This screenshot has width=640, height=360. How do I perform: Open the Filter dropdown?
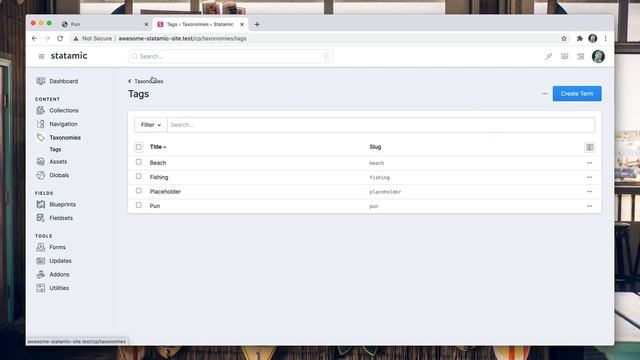pos(151,125)
